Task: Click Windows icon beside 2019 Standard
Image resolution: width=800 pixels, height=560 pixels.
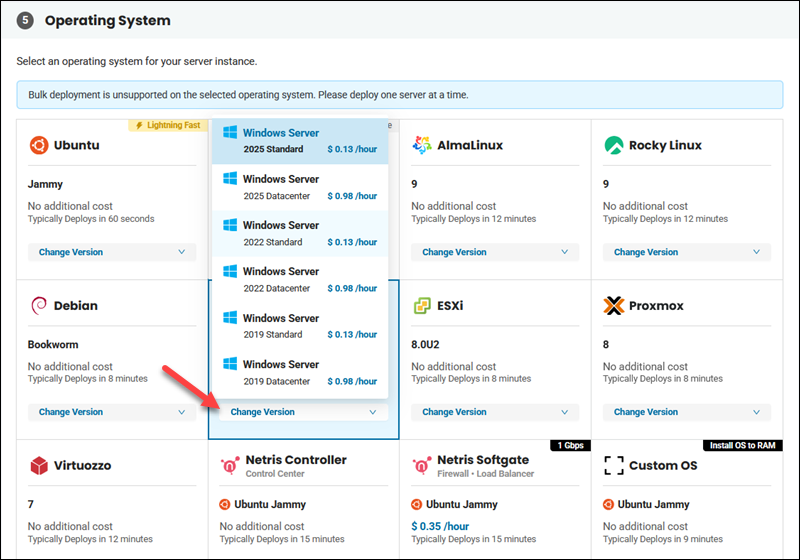Action: click(x=230, y=317)
